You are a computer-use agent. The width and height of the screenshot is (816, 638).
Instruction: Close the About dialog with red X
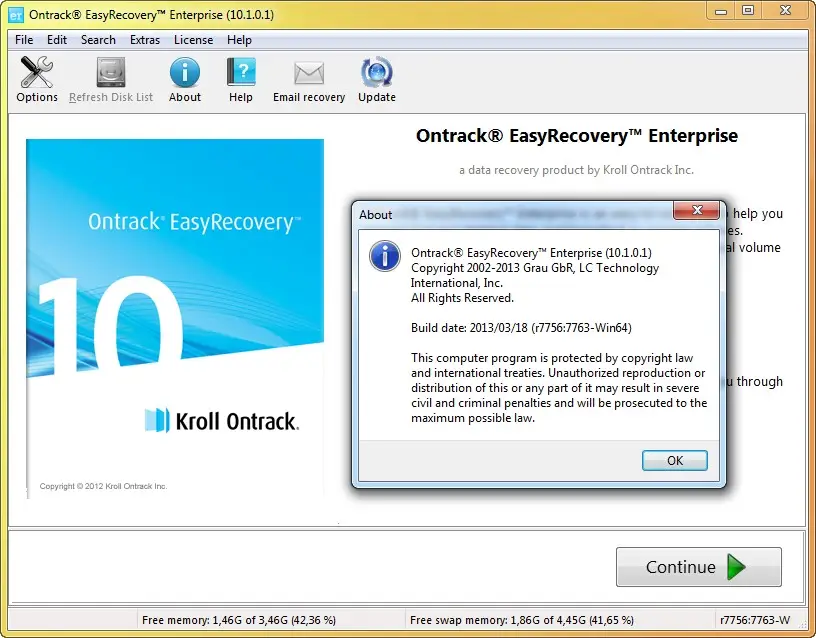697,210
